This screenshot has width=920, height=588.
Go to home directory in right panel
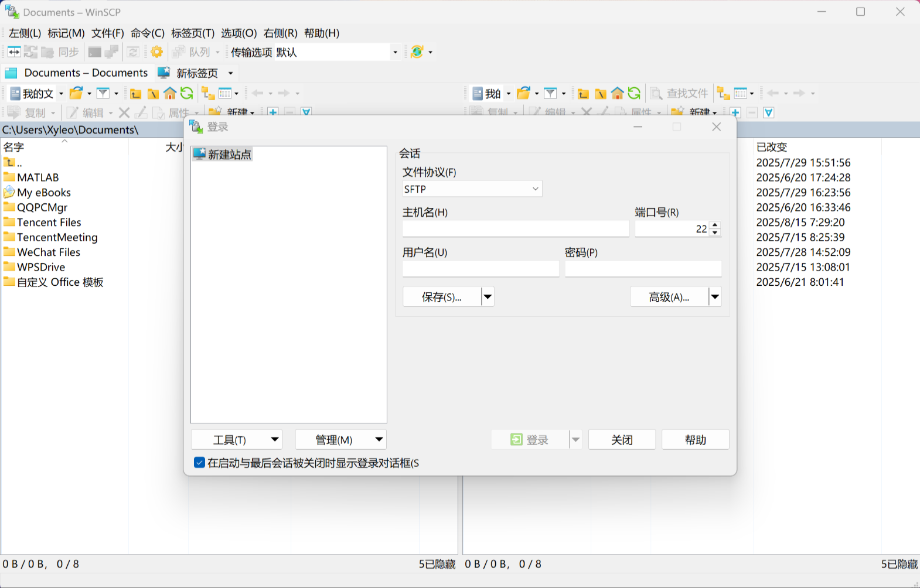tap(618, 94)
